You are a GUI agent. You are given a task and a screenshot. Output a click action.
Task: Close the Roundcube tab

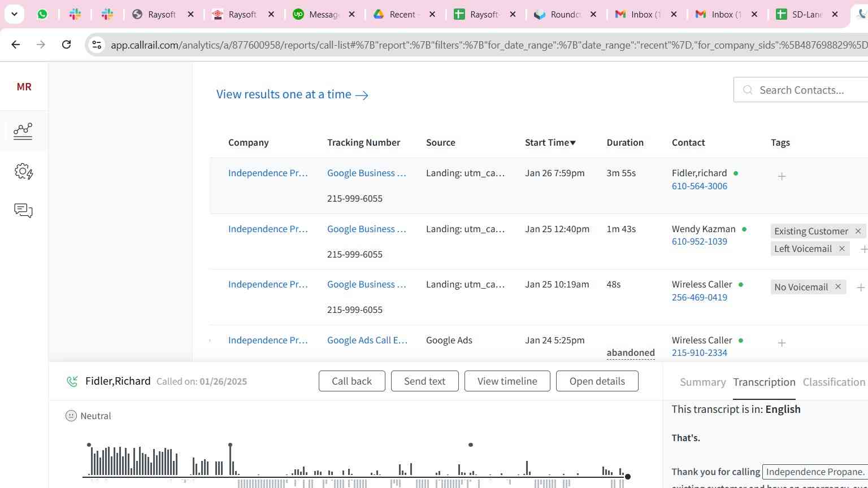click(x=593, y=14)
